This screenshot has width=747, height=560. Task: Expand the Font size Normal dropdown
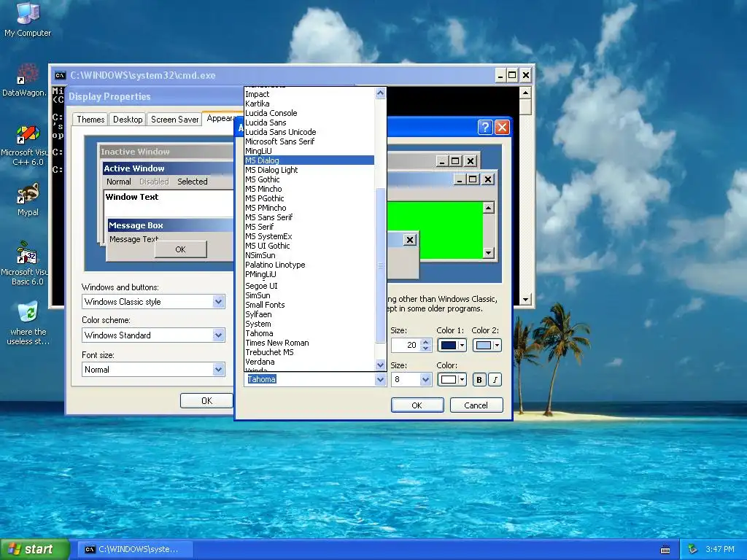click(218, 370)
